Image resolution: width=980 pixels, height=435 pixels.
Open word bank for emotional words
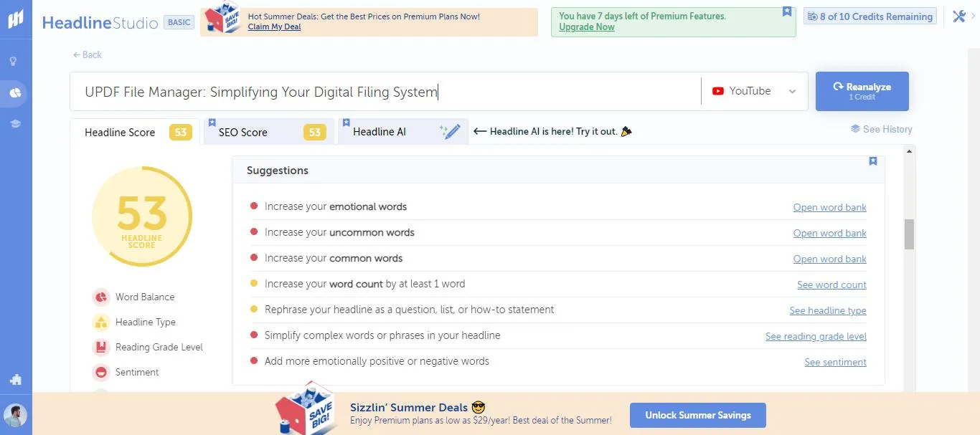(x=829, y=207)
